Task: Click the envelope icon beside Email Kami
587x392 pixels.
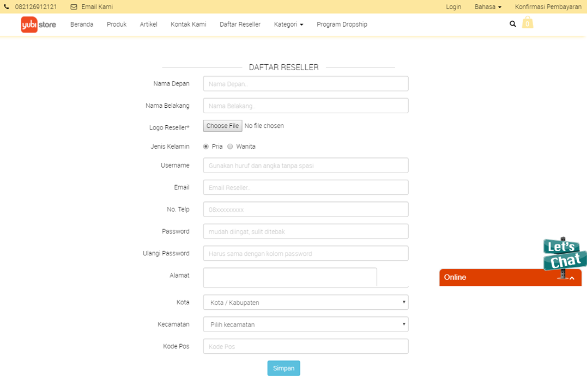Action: [x=74, y=7]
